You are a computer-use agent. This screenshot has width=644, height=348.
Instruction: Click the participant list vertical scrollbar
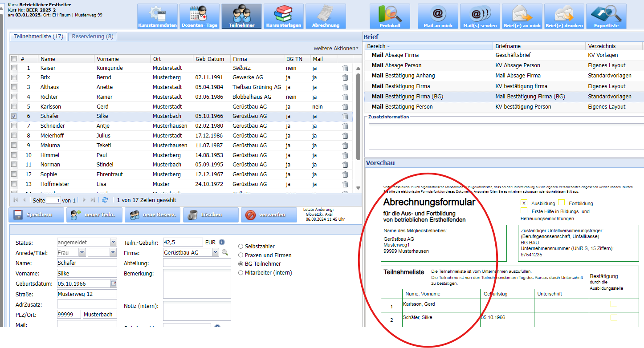358,116
